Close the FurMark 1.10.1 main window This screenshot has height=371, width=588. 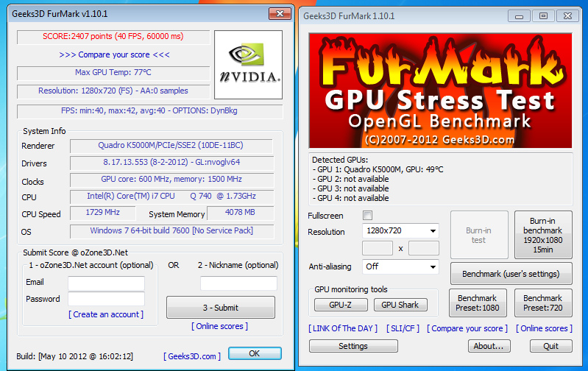point(567,16)
